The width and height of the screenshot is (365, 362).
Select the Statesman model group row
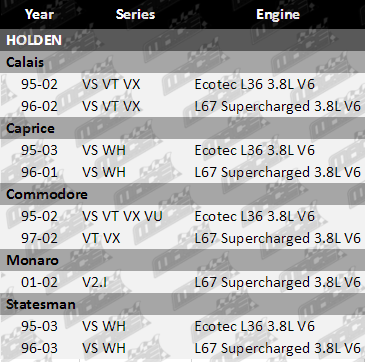tap(182, 304)
